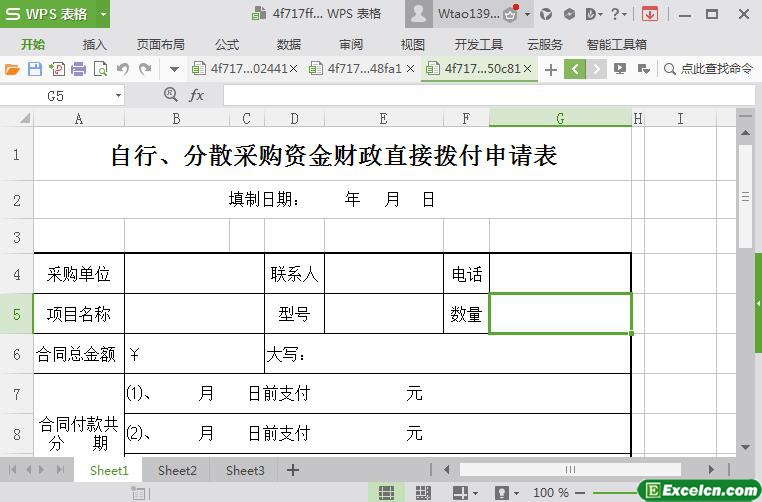Open the 审阅 ribbon tab
The width and height of the screenshot is (762, 502).
click(351, 45)
